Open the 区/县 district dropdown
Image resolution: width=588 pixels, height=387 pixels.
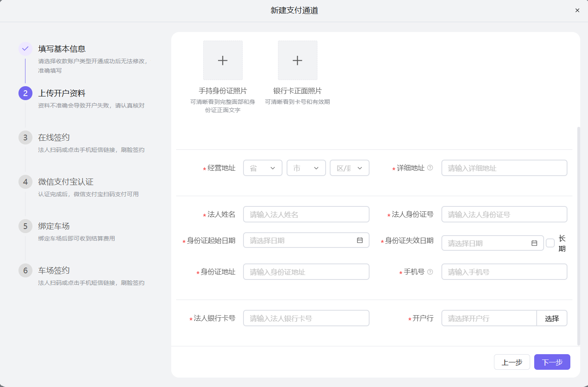click(x=349, y=167)
